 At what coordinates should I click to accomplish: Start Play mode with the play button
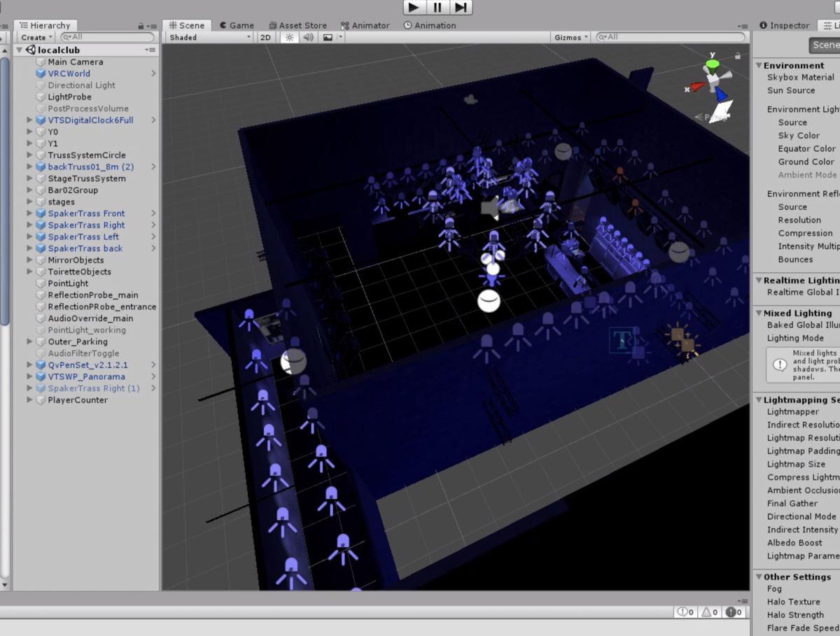[x=414, y=7]
